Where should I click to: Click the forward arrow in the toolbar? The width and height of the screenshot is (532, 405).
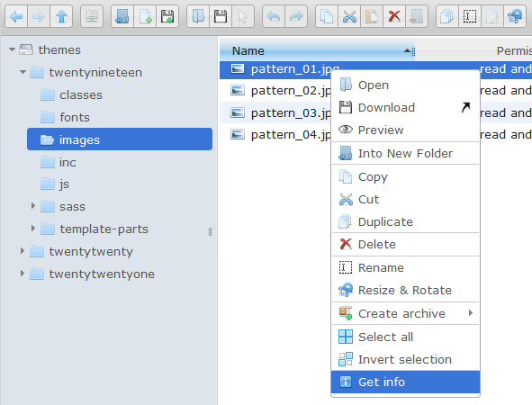click(39, 16)
